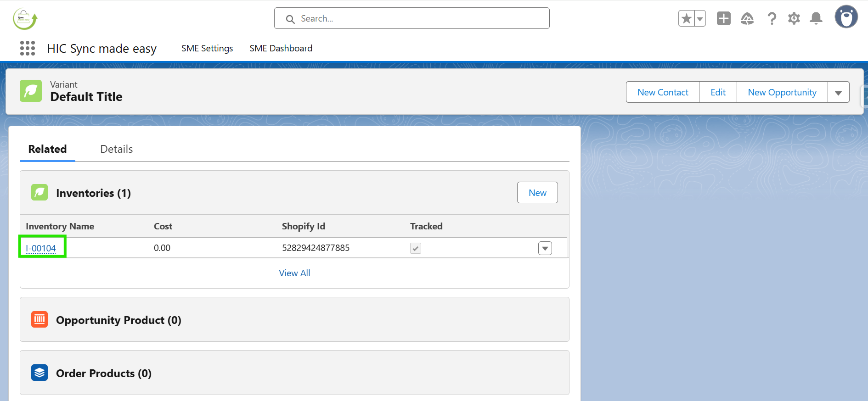The height and width of the screenshot is (401, 868).
Task: Open the user profile avatar
Action: [x=846, y=17]
